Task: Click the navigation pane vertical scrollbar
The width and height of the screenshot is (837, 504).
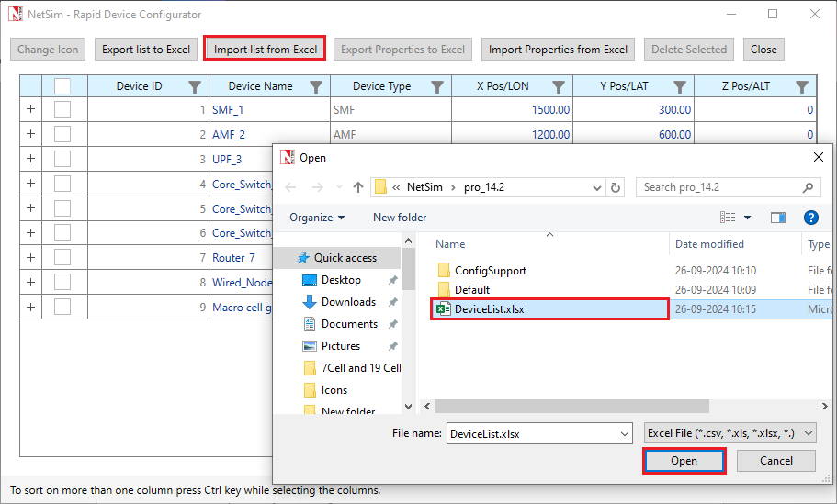Action: coord(408,269)
